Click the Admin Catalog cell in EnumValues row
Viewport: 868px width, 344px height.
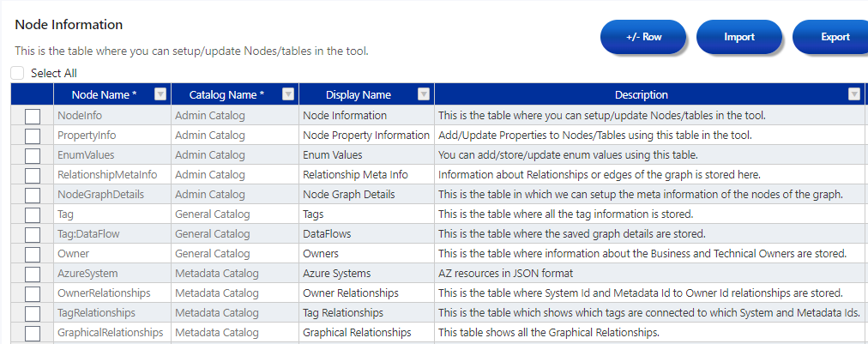click(x=235, y=155)
